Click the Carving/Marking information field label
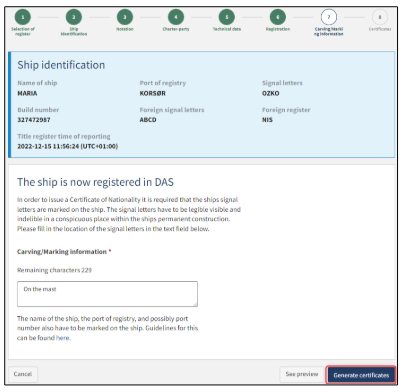Viewport: 405px width, 392px height. [x=62, y=252]
